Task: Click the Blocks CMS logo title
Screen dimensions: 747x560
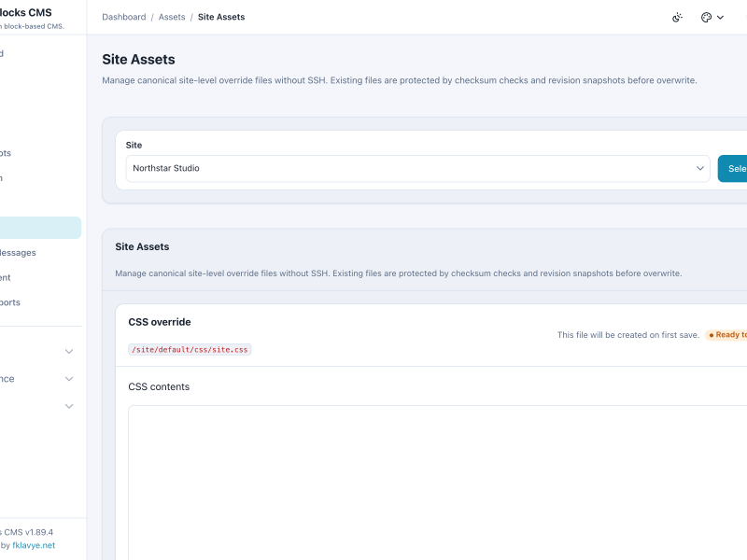Action: [26, 13]
